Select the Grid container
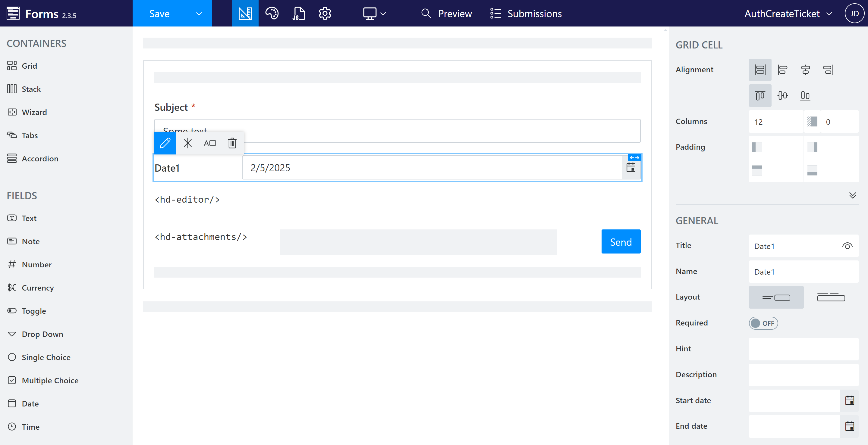The width and height of the screenshot is (868, 445). (22, 66)
